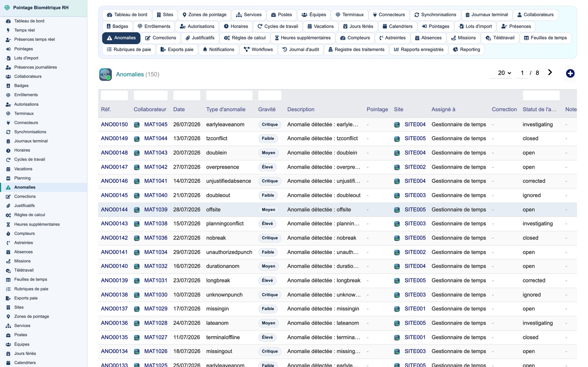Go to next page arrow
588x367 pixels.
550,72
